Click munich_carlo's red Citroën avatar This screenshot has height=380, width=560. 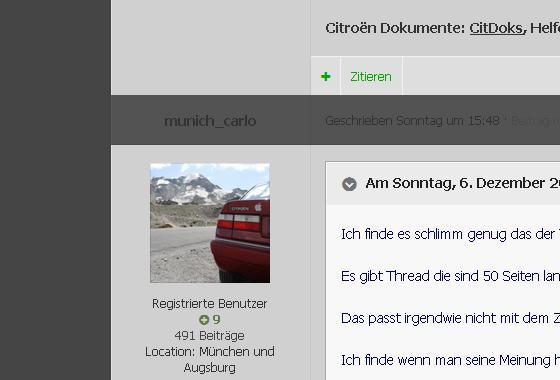coord(210,223)
